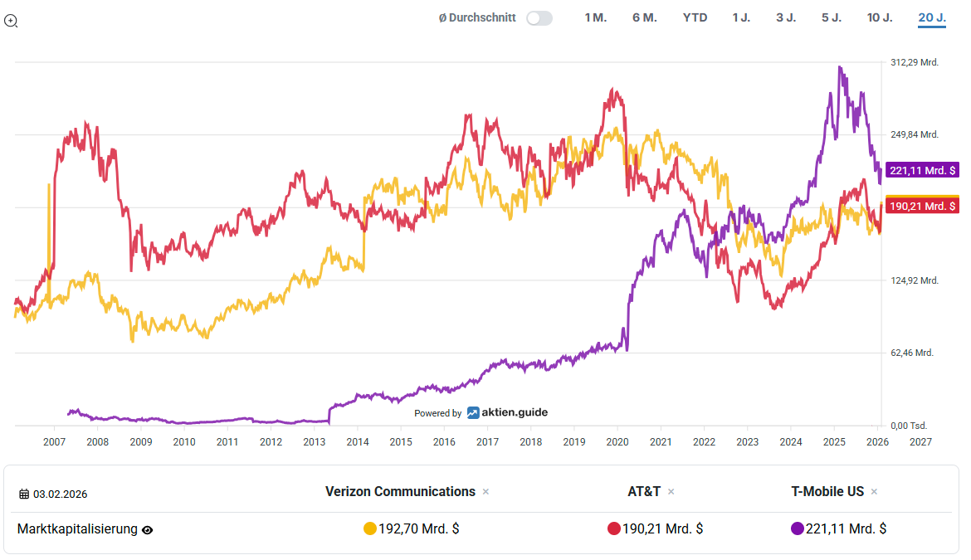Remove T-Mobile US from comparison
The image size is (971, 560).
(874, 492)
